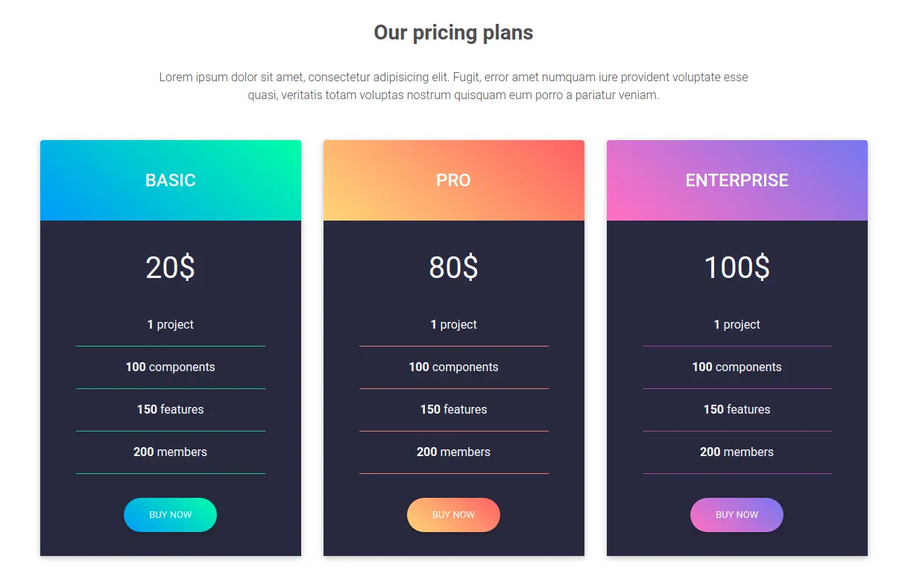This screenshot has width=908, height=588.
Task: Click "1 project" in the Pro plan
Action: [x=453, y=325]
